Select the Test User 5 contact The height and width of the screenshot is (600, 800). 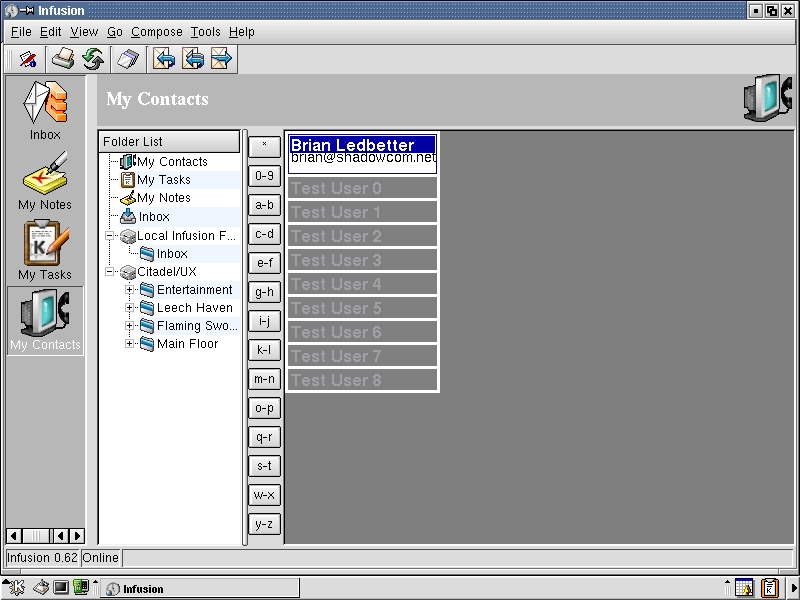point(363,308)
